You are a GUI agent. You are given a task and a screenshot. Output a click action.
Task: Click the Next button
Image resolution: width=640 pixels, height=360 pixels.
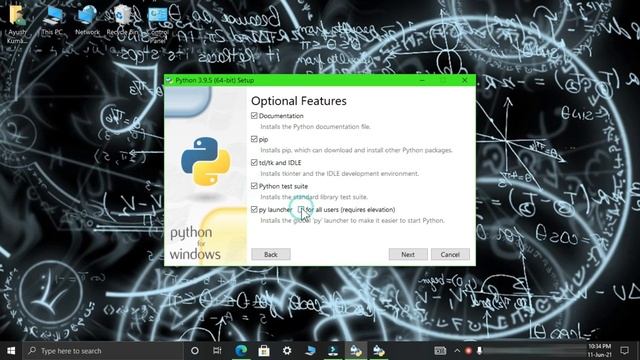pyautogui.click(x=408, y=254)
